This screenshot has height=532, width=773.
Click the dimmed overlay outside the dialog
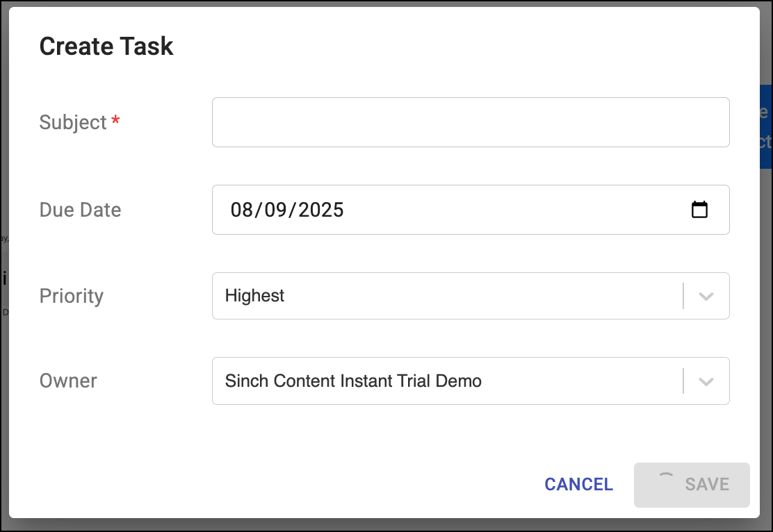pos(4,278)
